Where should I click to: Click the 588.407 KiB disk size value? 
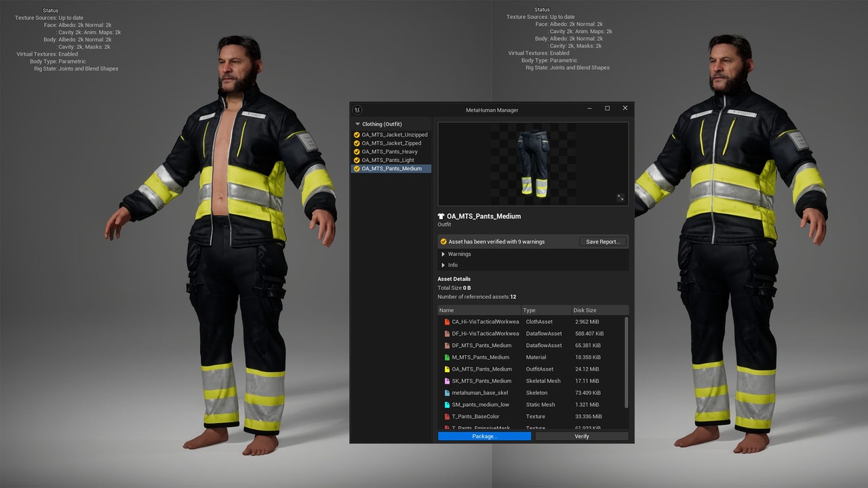(589, 333)
